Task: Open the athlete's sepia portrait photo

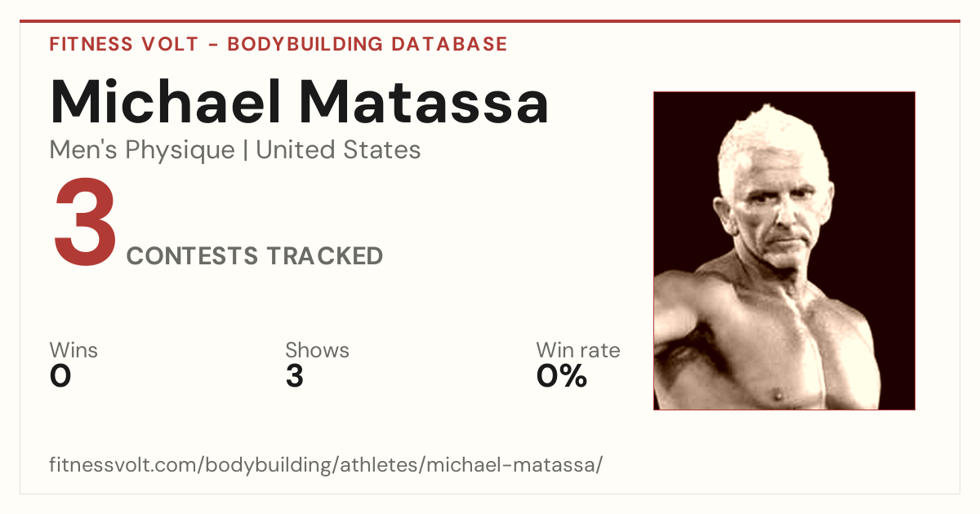Action: pyautogui.click(x=784, y=250)
